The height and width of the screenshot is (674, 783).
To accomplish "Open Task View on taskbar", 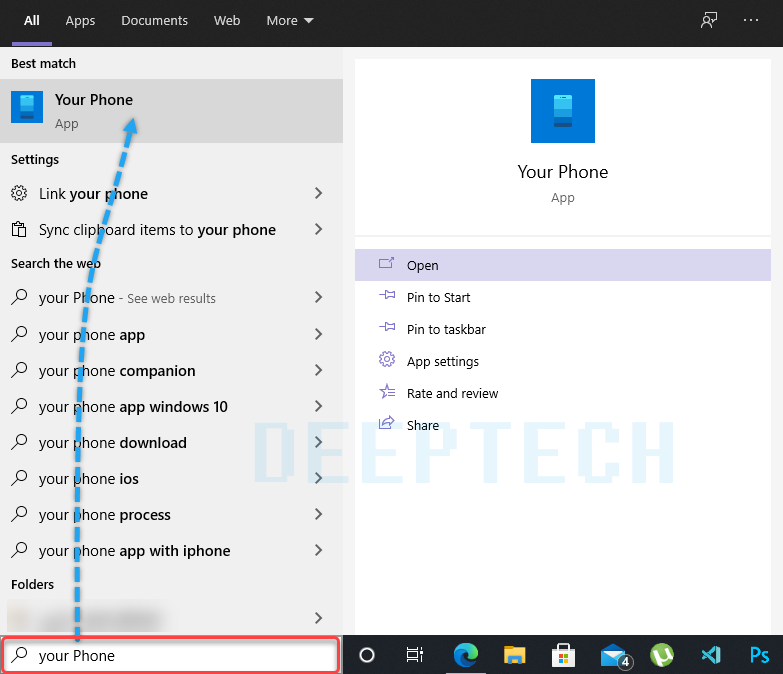I will [x=414, y=655].
